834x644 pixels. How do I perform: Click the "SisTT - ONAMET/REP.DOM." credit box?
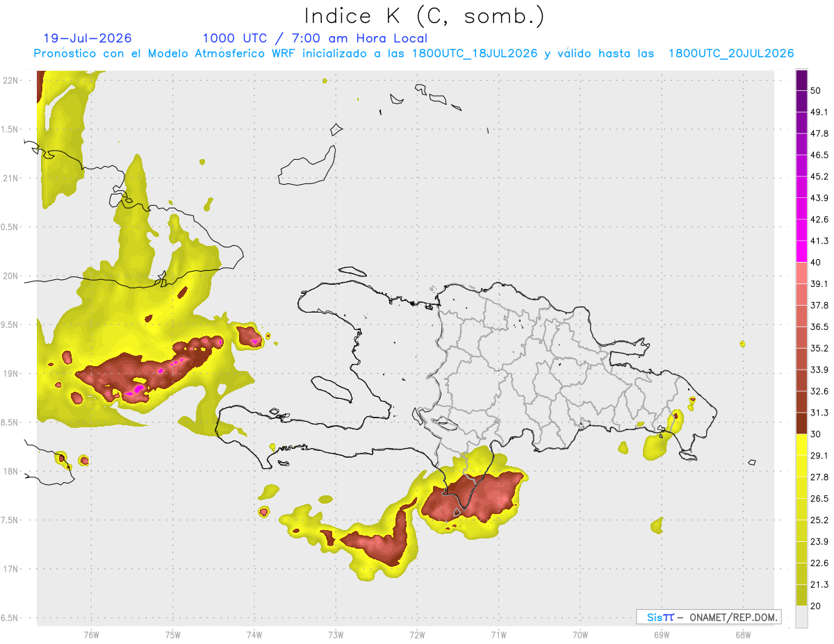click(708, 617)
